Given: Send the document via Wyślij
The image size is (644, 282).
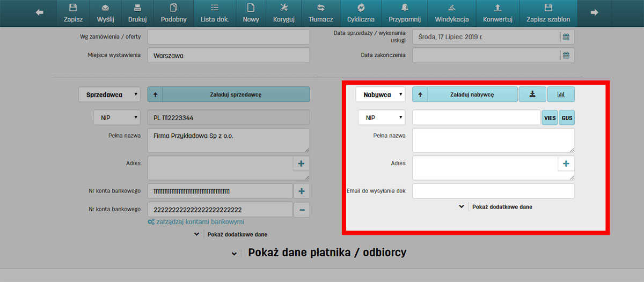Looking at the screenshot, I should pyautogui.click(x=105, y=13).
